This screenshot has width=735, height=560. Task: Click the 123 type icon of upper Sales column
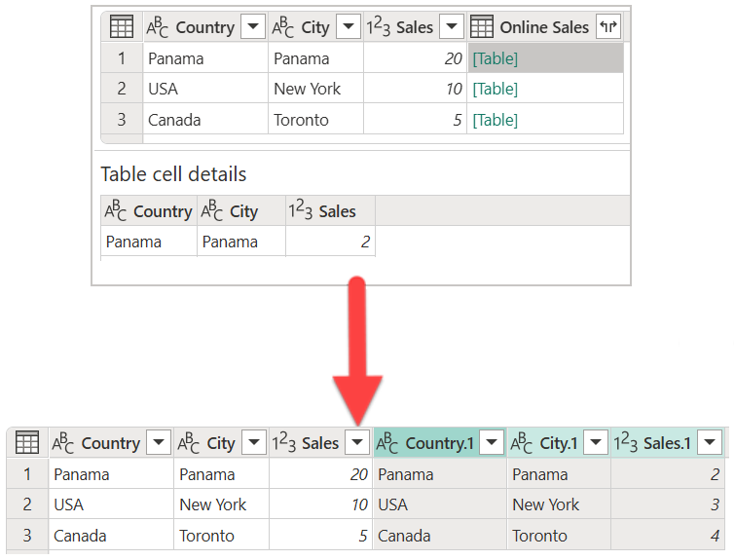[x=378, y=26]
